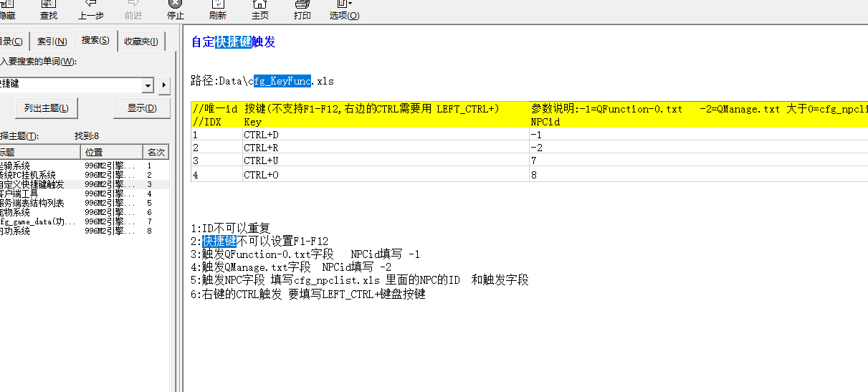Sort results by 名次 column header

point(157,152)
